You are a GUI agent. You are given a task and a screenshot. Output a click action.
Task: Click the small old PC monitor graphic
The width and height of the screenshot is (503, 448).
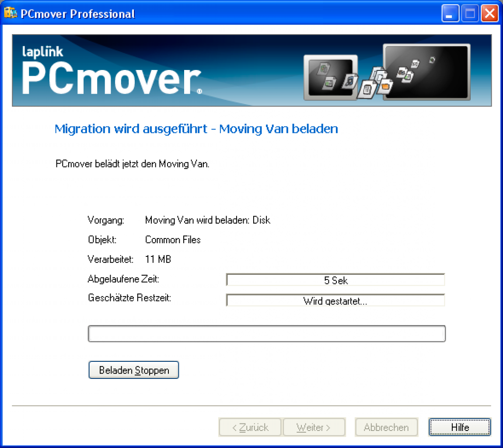pyautogui.click(x=330, y=78)
